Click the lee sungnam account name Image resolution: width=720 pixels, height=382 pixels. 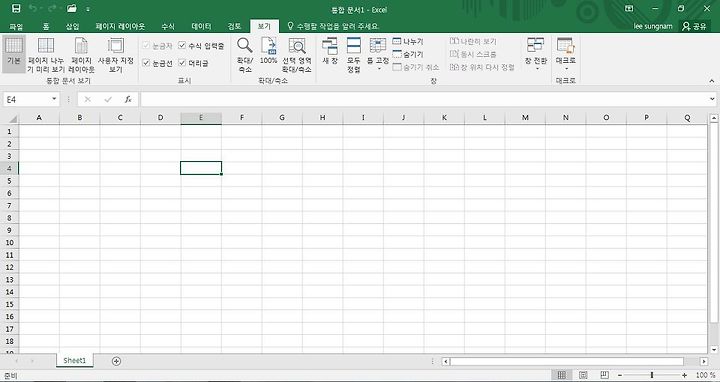[x=653, y=26]
